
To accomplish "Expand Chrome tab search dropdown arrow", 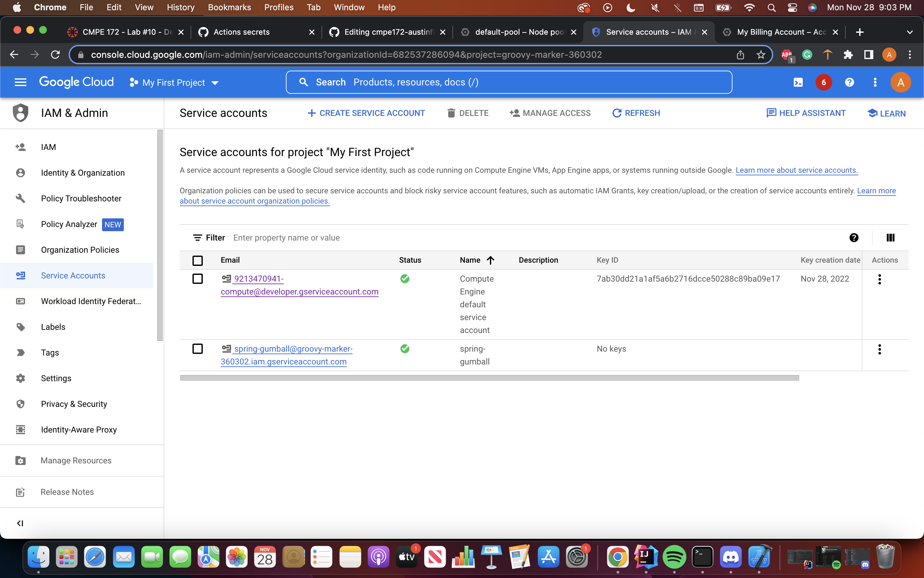I will tap(910, 32).
